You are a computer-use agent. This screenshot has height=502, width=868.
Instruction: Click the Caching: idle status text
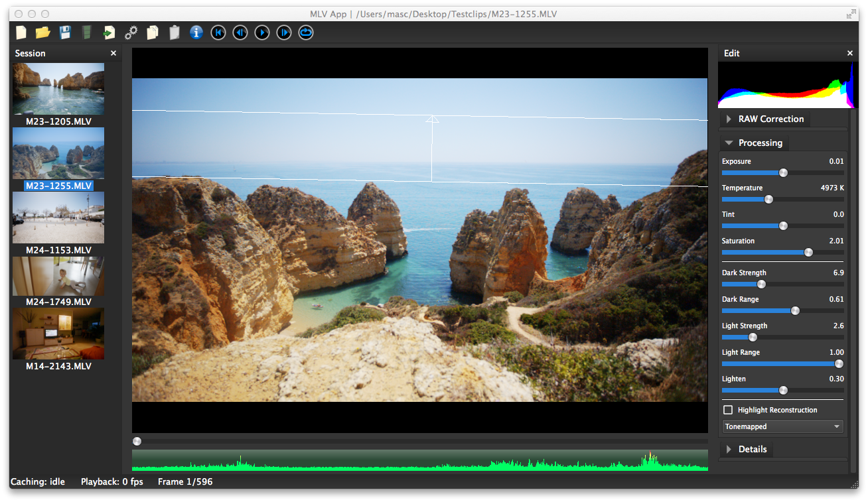38,481
